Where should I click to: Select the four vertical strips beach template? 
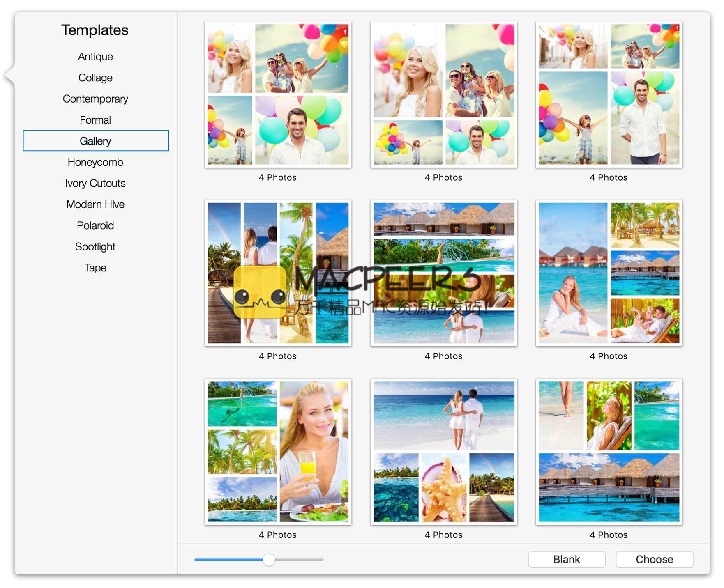point(278,273)
